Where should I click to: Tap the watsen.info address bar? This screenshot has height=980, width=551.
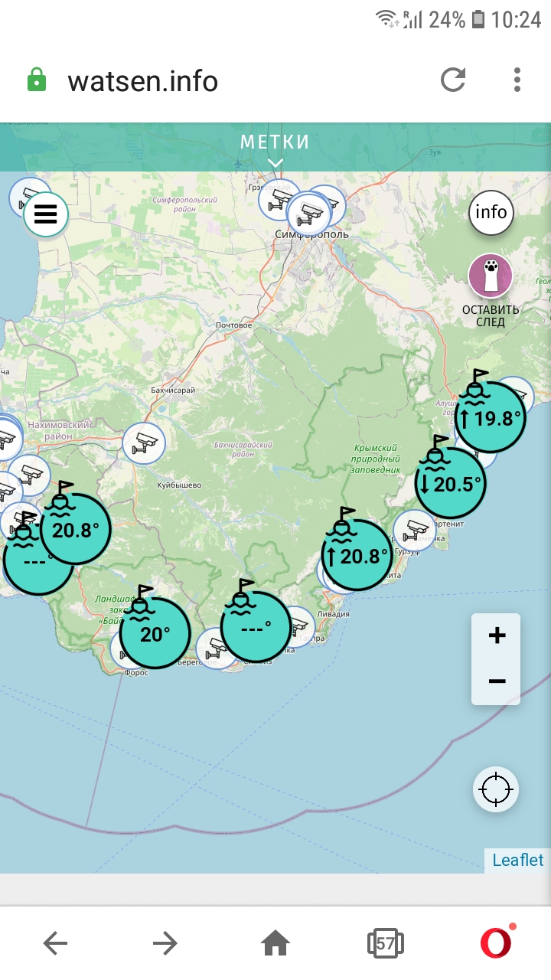tap(230, 80)
